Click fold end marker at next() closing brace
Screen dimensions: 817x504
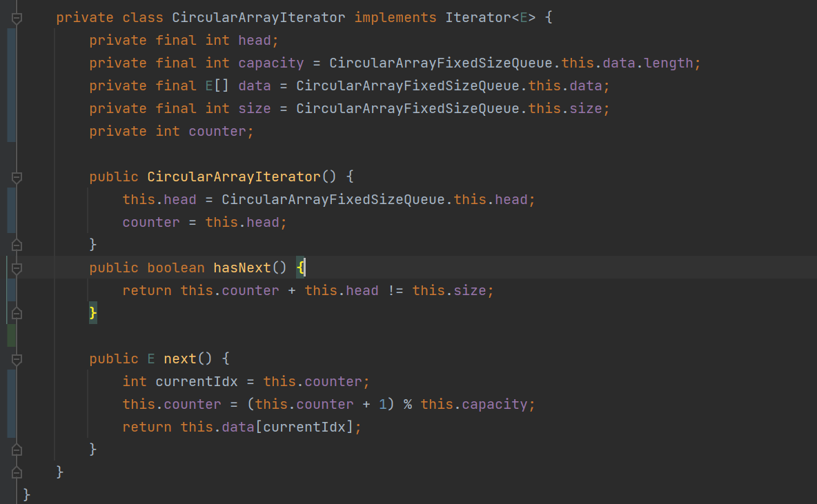[x=17, y=450]
